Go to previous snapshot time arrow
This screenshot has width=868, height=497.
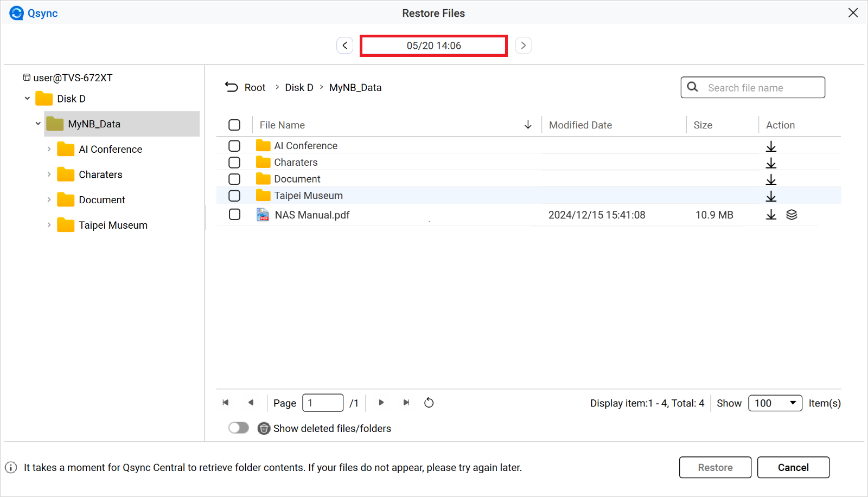(x=345, y=46)
